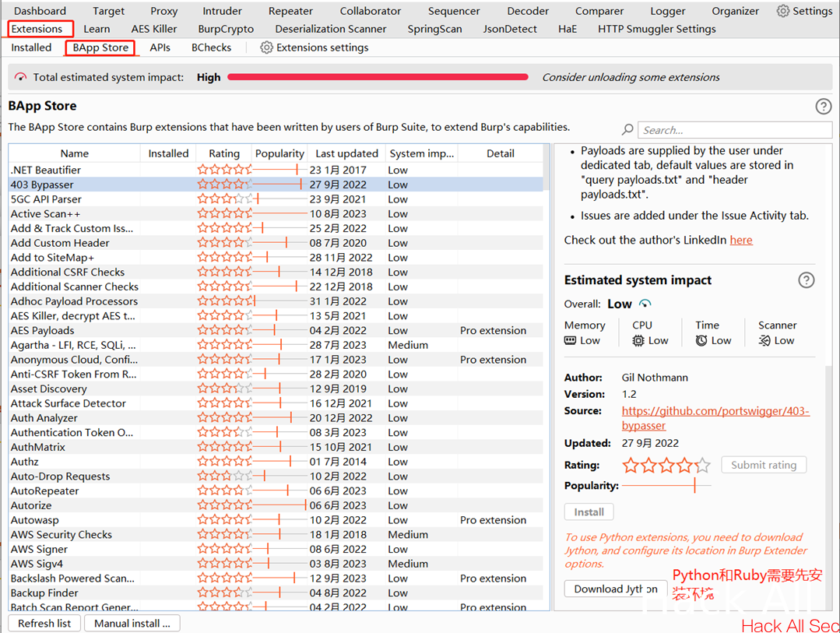Switch to the APIs sub-tab
The width and height of the screenshot is (840, 633).
point(160,47)
